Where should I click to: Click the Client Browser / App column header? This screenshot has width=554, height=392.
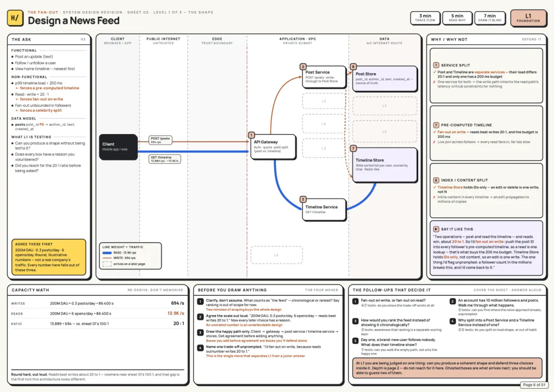117,41
